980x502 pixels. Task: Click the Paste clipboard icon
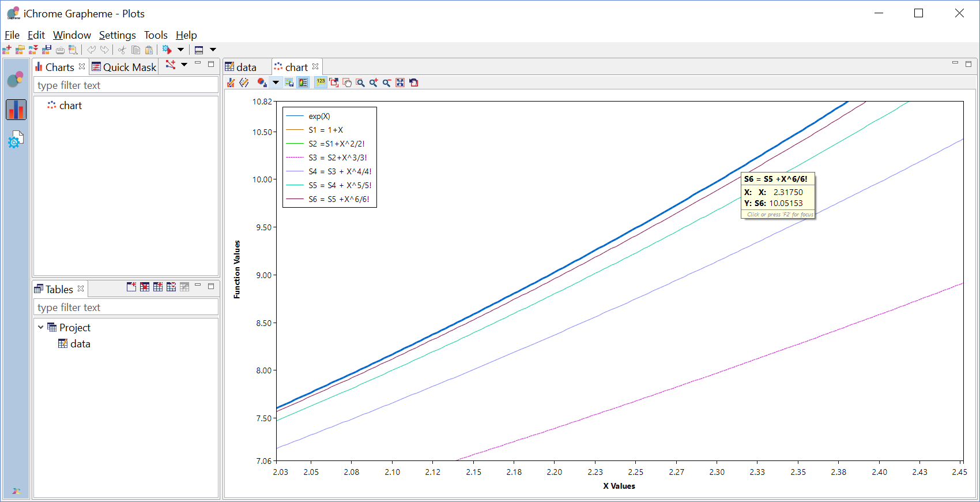pos(149,50)
